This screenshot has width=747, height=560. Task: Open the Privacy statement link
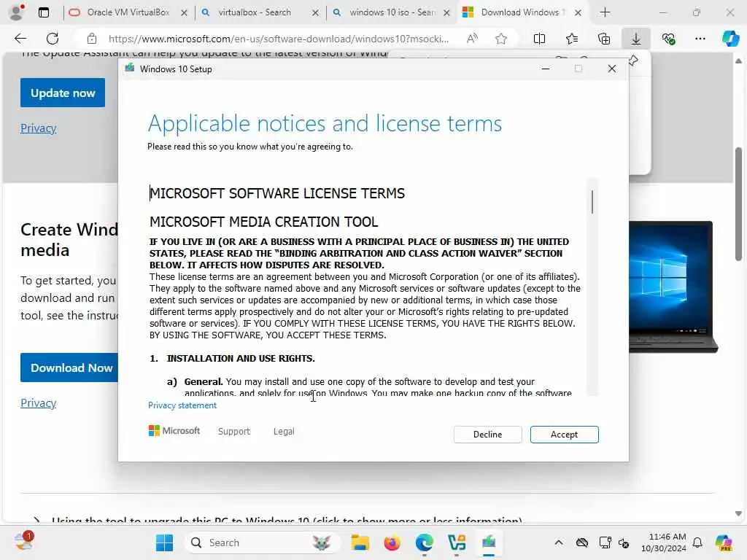[x=182, y=405]
